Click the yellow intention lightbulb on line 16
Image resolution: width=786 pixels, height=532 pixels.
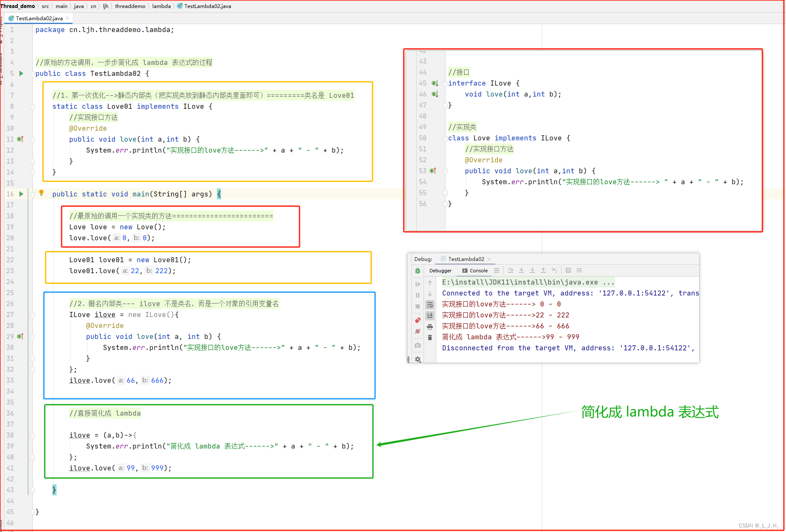[41, 193]
